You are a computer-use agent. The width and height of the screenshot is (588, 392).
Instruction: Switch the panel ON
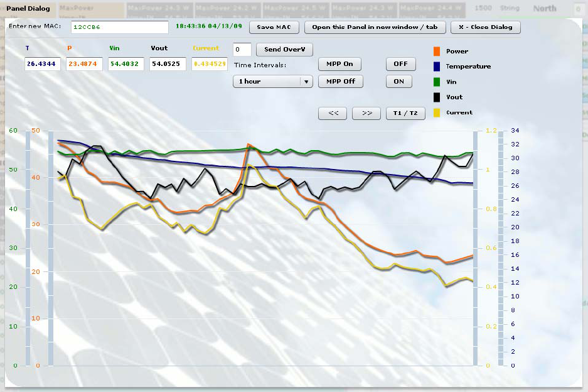tap(399, 81)
